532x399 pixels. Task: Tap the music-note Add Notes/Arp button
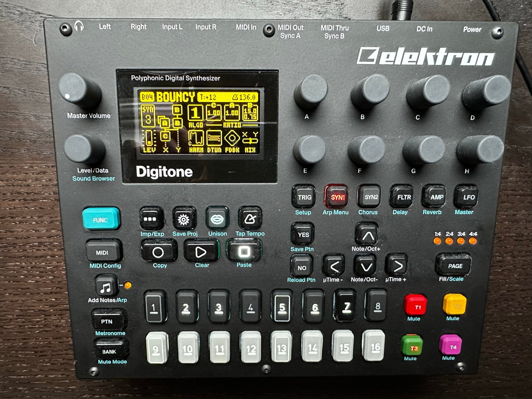(106, 287)
